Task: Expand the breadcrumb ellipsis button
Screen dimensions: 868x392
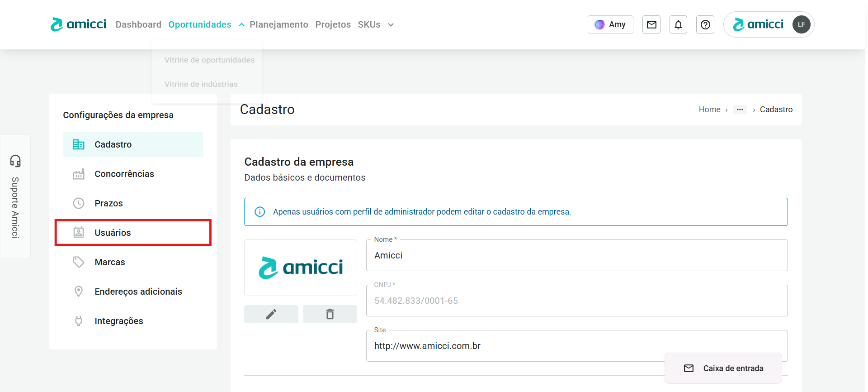Action: 740,110
